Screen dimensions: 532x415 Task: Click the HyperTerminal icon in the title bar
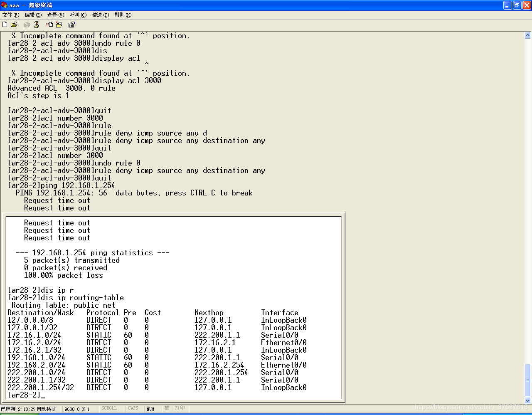click(x=5, y=5)
